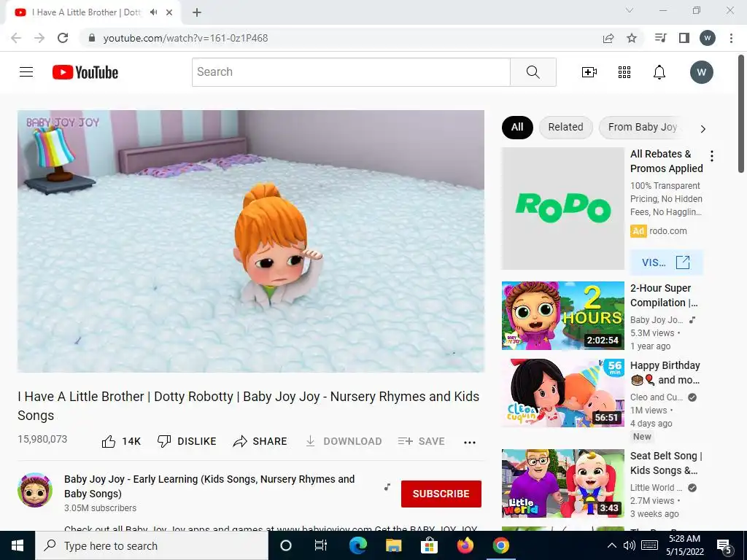
Task: Click the search magnifier button
Action: tap(533, 72)
